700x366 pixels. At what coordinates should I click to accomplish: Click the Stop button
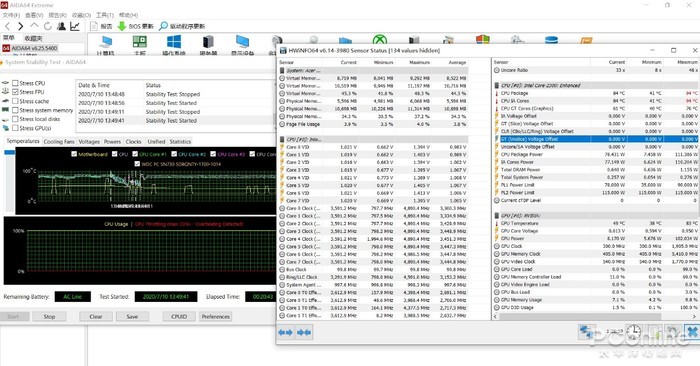click(49, 316)
